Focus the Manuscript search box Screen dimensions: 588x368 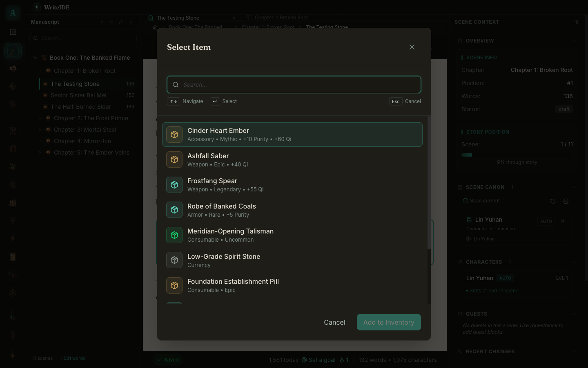pos(83,38)
